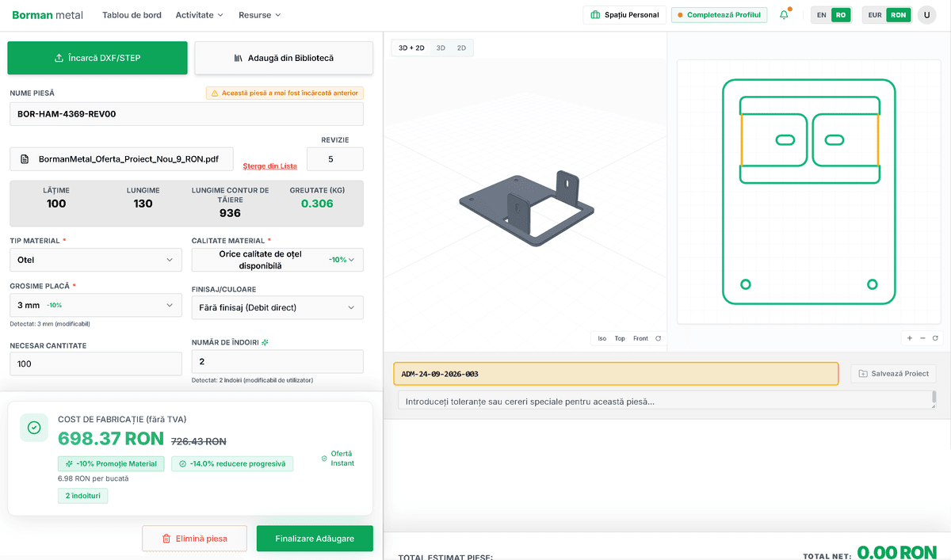Switch 3D viewer to Front view

(640, 339)
